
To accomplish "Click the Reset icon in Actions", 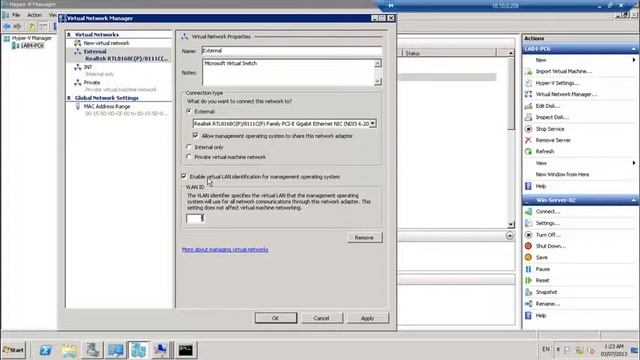I will pos(528,280).
